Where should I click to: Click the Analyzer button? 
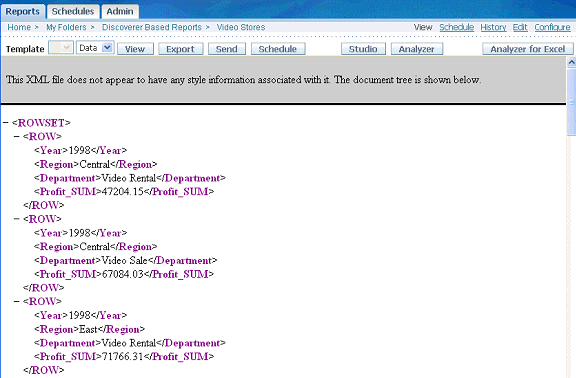point(417,49)
